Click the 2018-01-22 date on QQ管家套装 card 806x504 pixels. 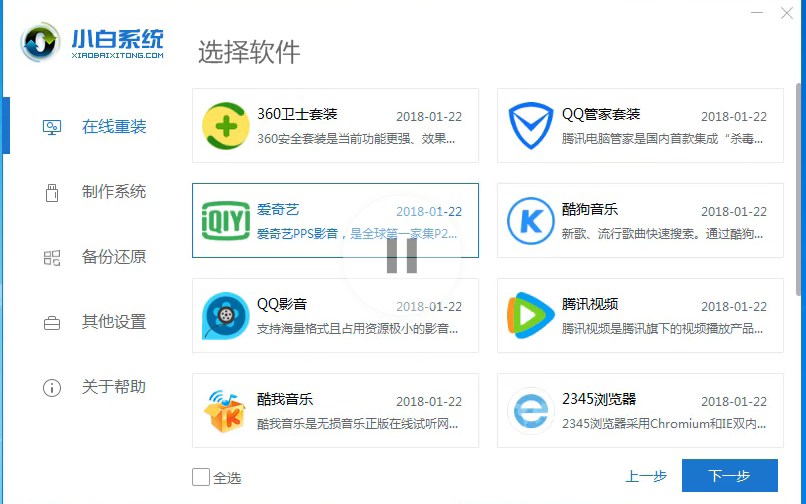(x=734, y=117)
